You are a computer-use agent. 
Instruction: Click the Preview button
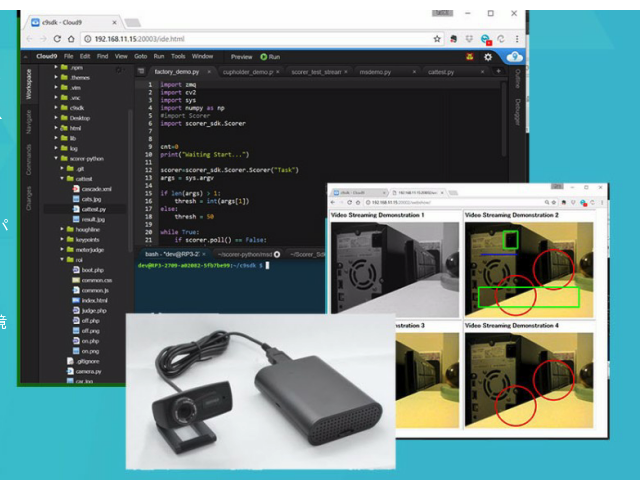pos(241,57)
